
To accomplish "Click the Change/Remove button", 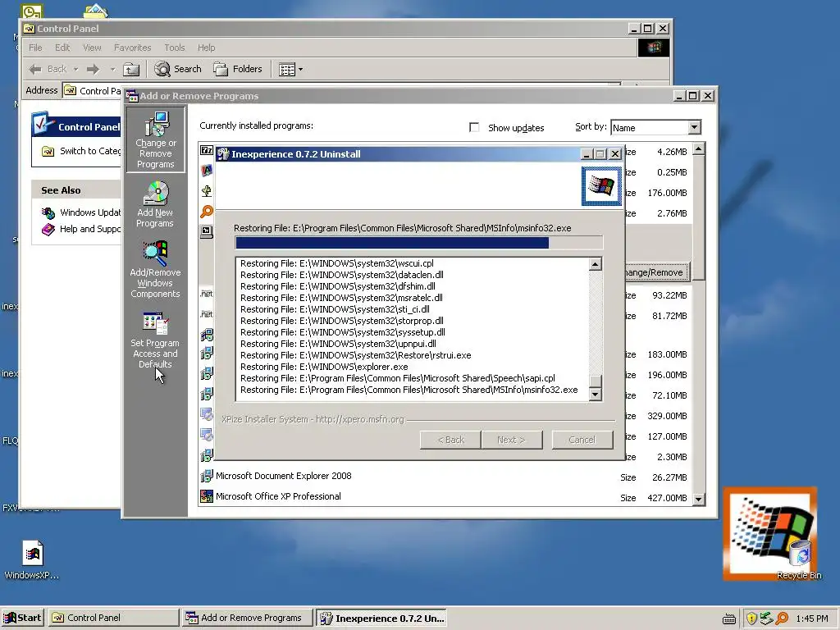I will tap(657, 272).
